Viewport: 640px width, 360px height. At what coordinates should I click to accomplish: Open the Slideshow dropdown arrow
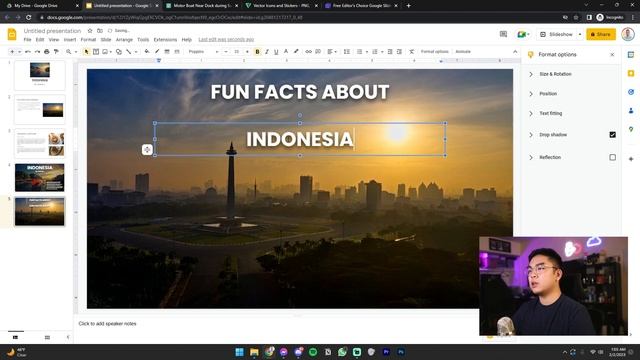580,34
